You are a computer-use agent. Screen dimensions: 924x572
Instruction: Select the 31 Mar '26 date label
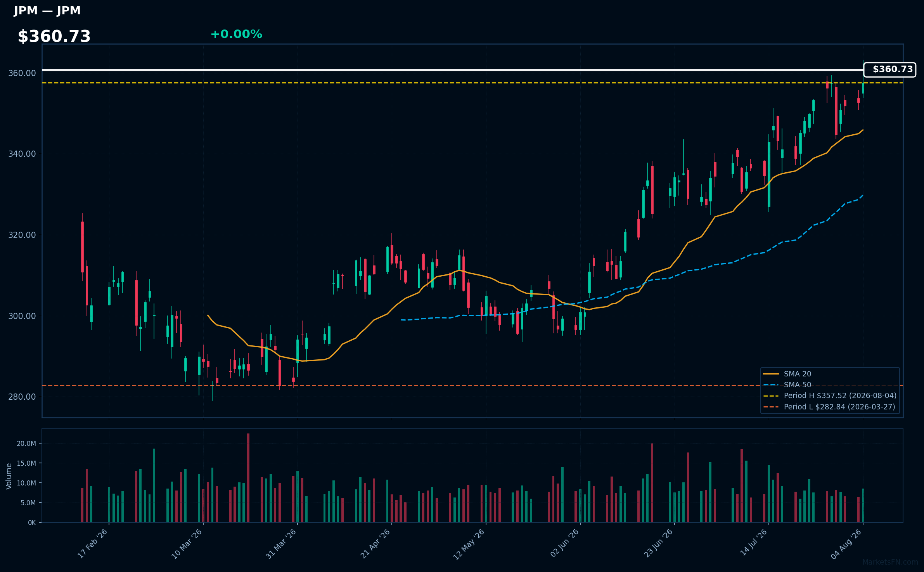tap(281, 543)
